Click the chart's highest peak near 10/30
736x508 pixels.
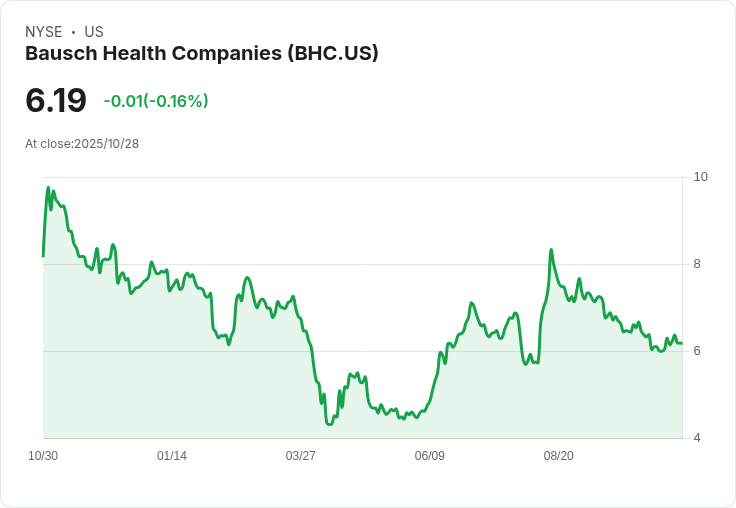point(47,188)
